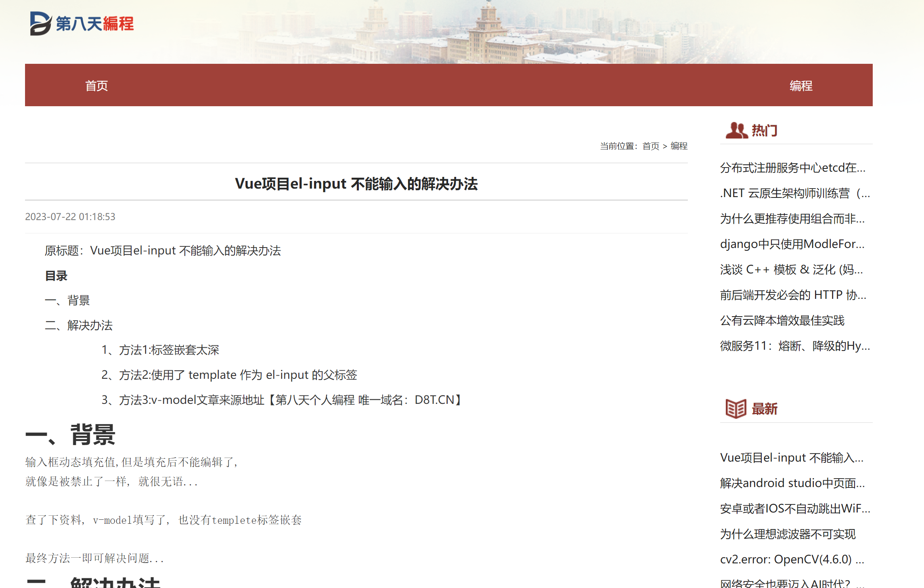The height and width of the screenshot is (588, 924).
Task: Open 前后端开发必会的 HTTP article
Action: [793, 295]
